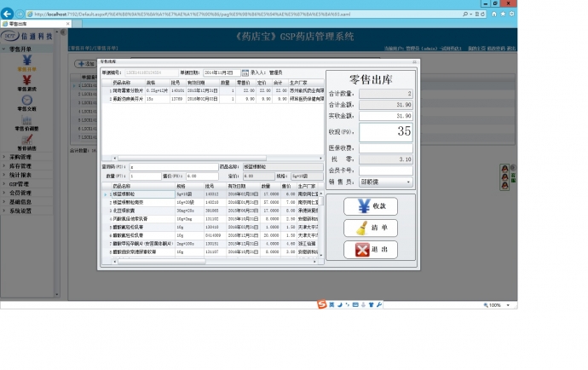Click 零售价 header in upper table

tap(244, 83)
